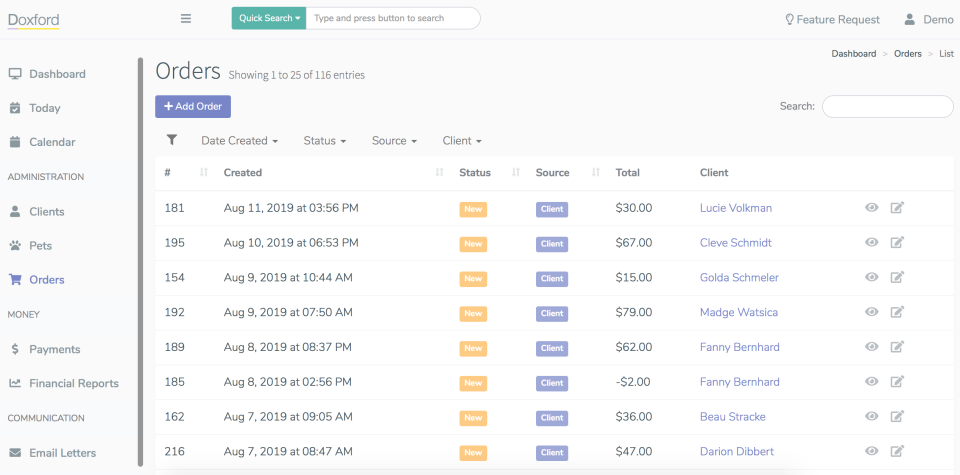View Madge Watsica's order with eye icon

(x=872, y=313)
